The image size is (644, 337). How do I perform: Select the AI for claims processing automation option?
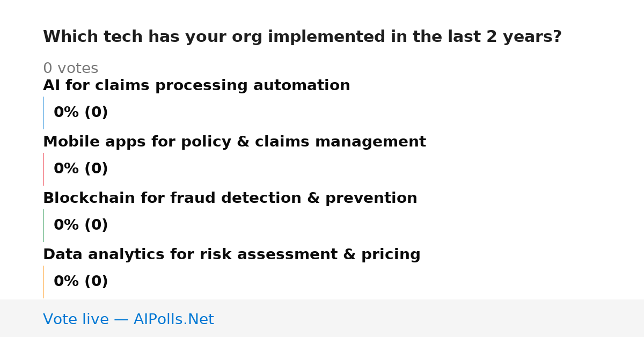[x=196, y=86]
